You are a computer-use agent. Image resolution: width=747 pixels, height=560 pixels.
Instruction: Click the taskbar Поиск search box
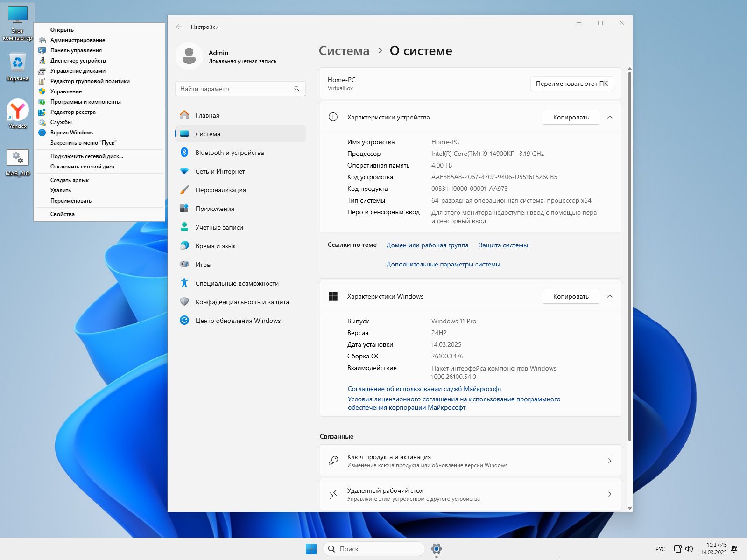click(373, 549)
